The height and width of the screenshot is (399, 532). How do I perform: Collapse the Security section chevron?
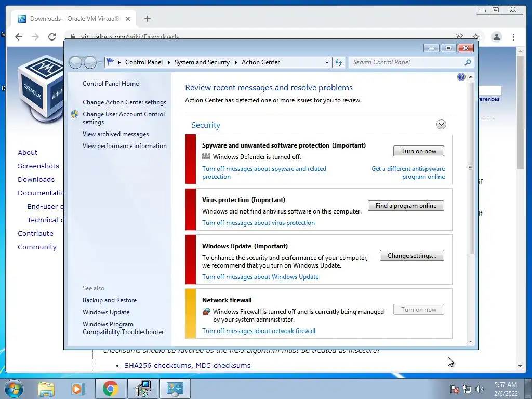441,125
